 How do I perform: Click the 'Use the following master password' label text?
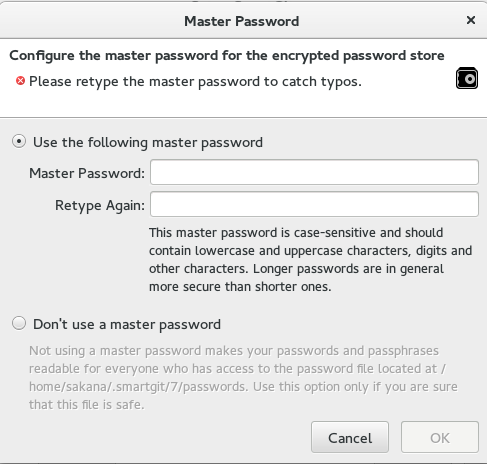pos(148,143)
